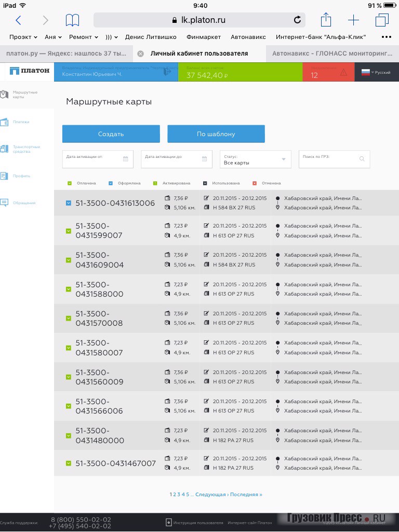
Task: Click download icon near Инструкция пользователя
Action: coord(168,523)
